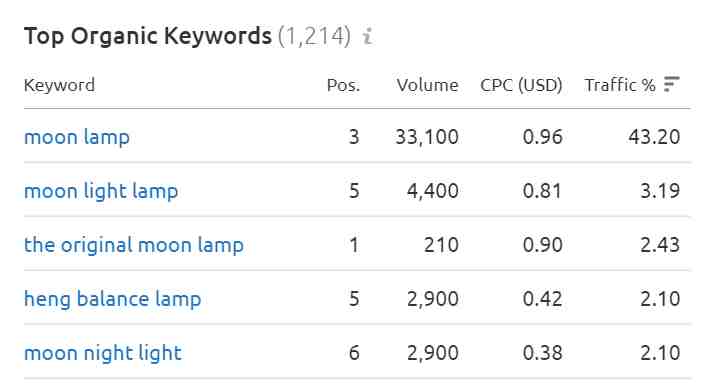Click the Top Organic Keywords title
Screen dimensions: 719x383
(148, 36)
